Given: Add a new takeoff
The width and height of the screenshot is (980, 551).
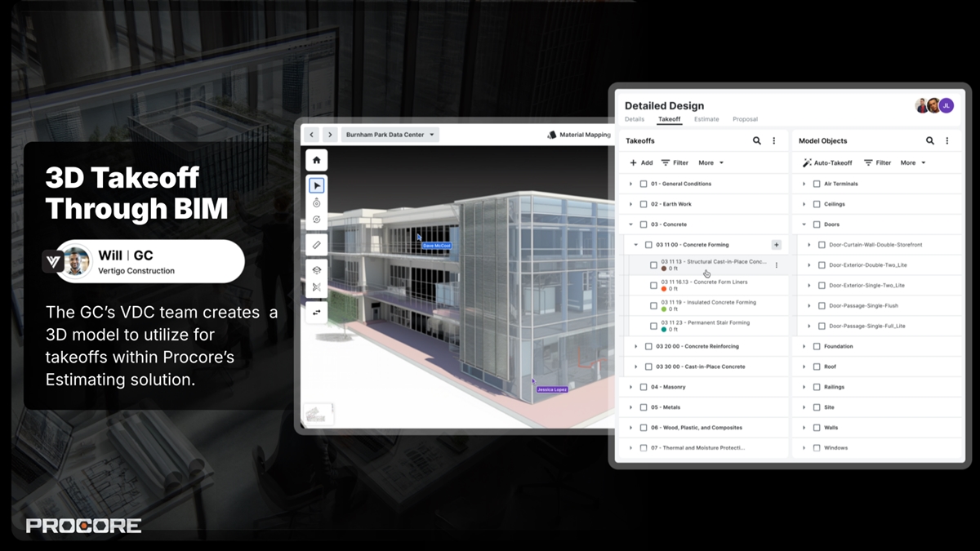Looking at the screenshot, I should [641, 162].
